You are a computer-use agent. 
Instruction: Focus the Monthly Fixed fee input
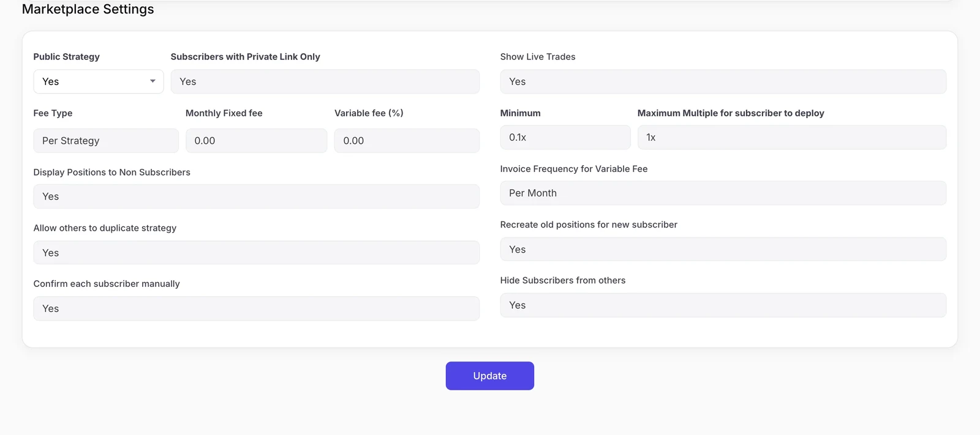257,141
